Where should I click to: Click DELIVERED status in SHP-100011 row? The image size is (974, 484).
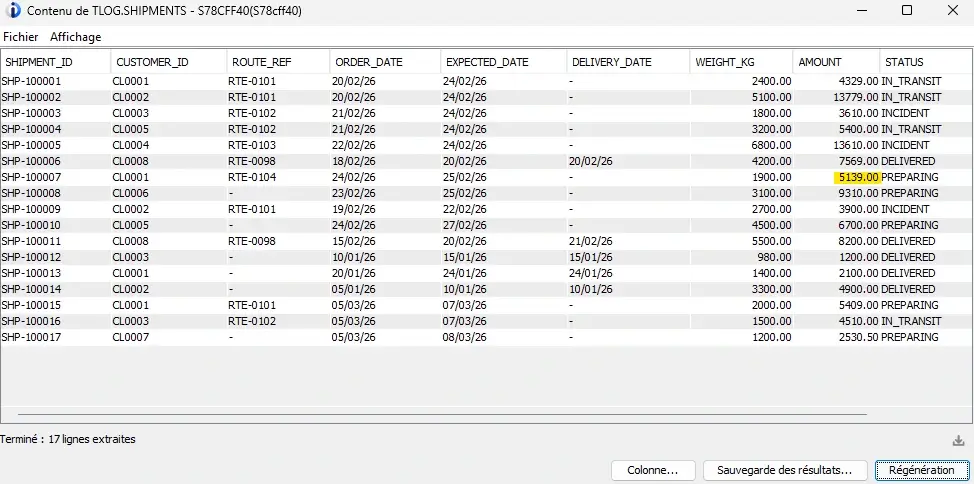[x=908, y=241]
